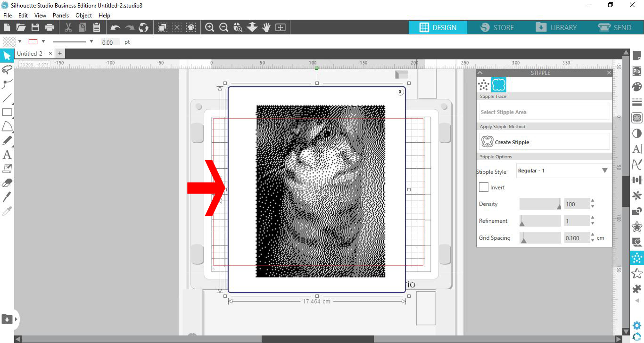The image size is (644, 343).
Task: Close the Stipple panel
Action: (x=609, y=73)
